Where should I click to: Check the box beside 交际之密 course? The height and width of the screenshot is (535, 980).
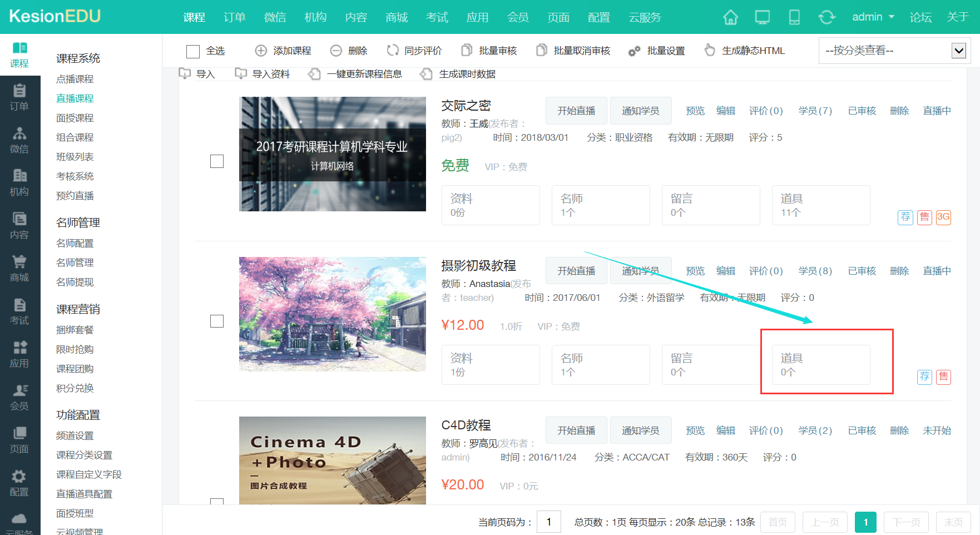[x=217, y=161]
